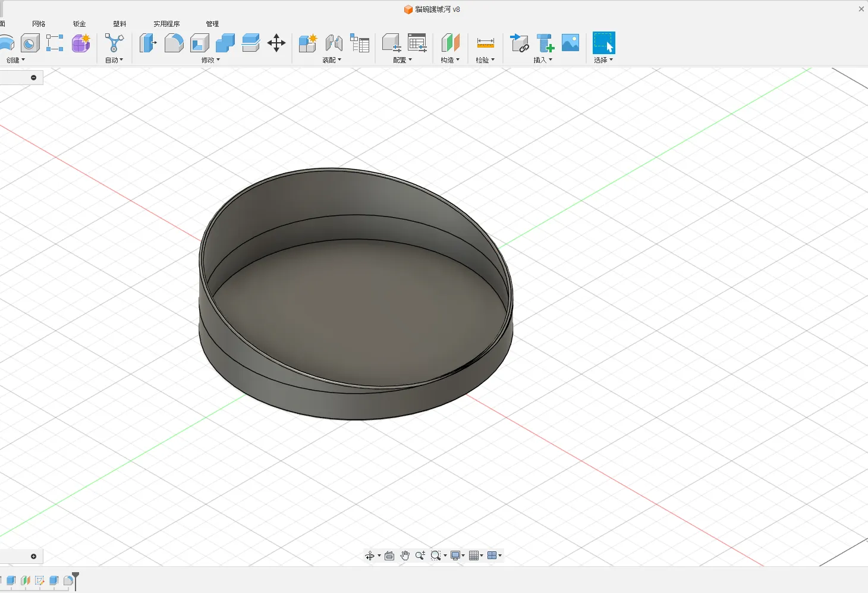Open the Grid and Snaps dropdown arrow
The width and height of the screenshot is (868, 593).
click(482, 556)
